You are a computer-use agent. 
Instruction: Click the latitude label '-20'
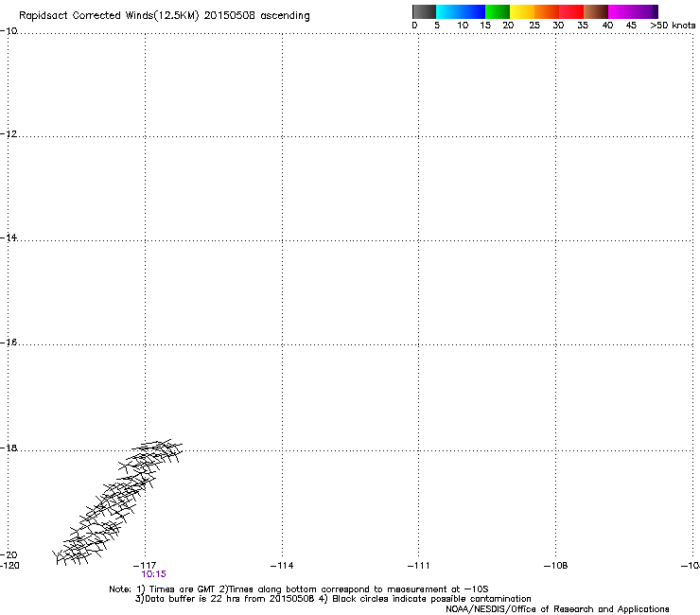point(9,554)
